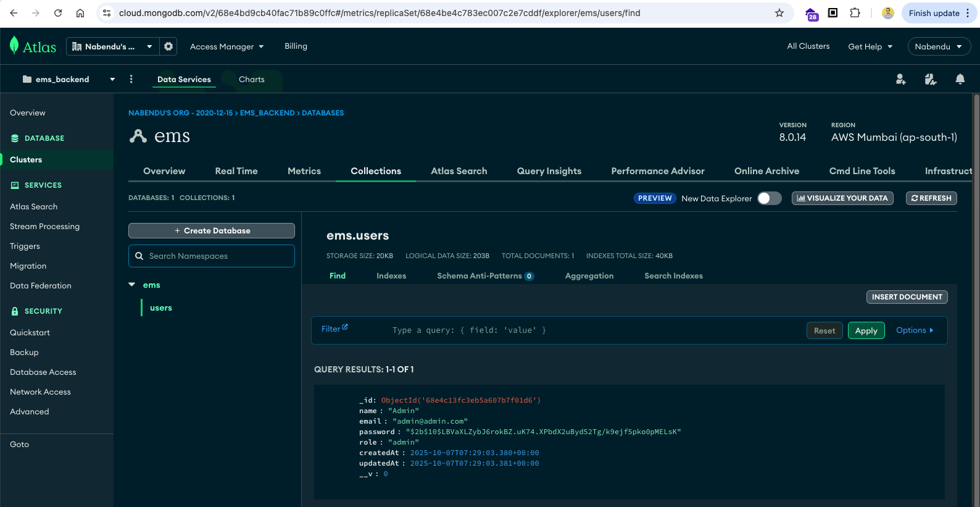Open Aggregation tab
Screen dimensions: 980x507
coord(589,276)
